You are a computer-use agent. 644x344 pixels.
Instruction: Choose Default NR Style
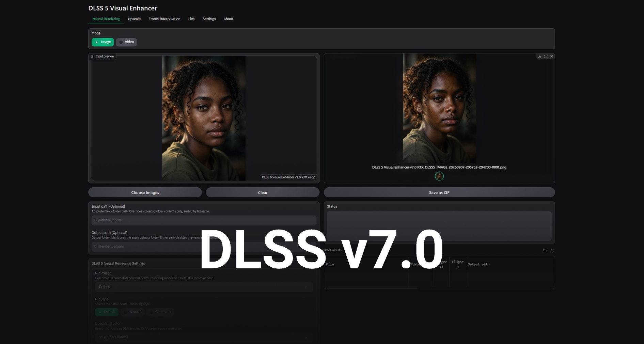click(x=107, y=312)
